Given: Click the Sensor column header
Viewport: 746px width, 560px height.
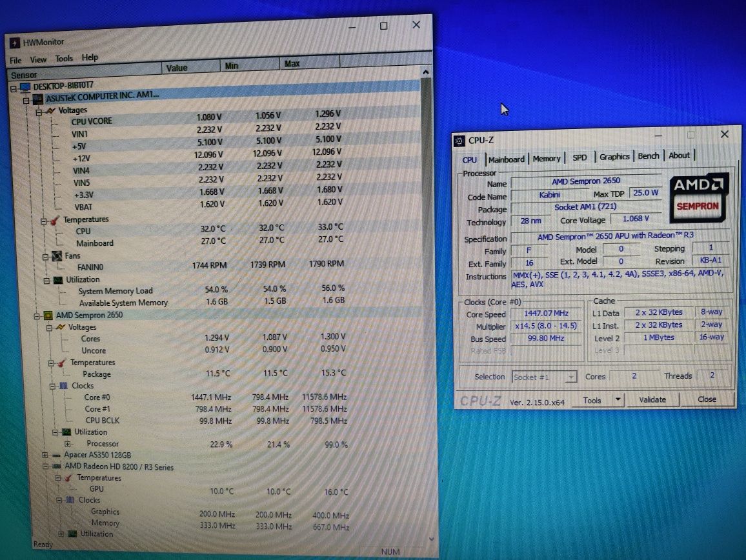Looking at the screenshot, I should pos(85,72).
